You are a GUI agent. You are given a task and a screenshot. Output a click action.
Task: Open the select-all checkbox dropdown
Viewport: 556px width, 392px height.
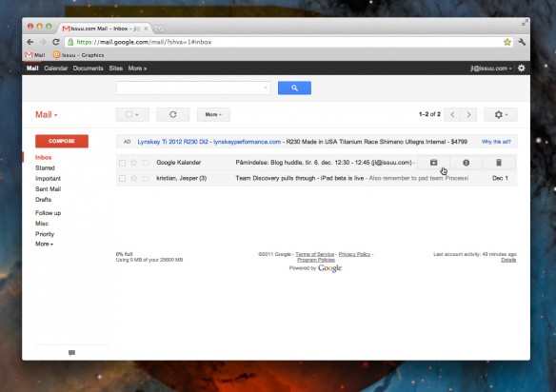pyautogui.click(x=132, y=114)
